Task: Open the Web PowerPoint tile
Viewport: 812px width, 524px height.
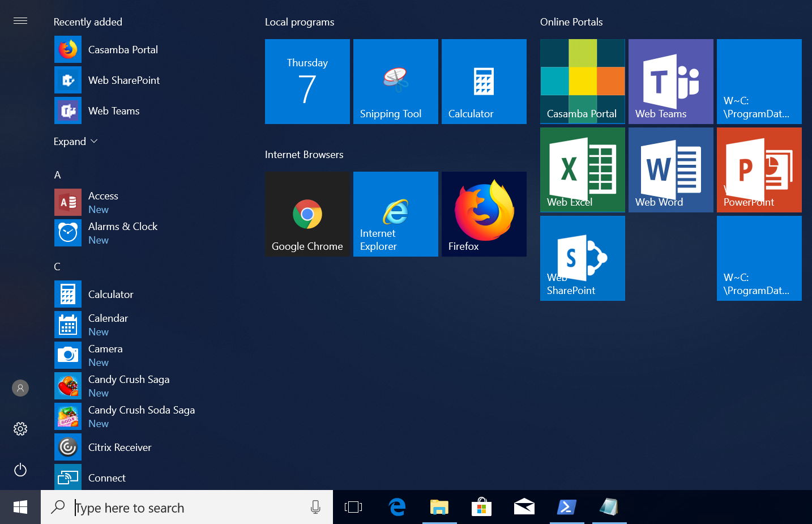Action: 759,169
